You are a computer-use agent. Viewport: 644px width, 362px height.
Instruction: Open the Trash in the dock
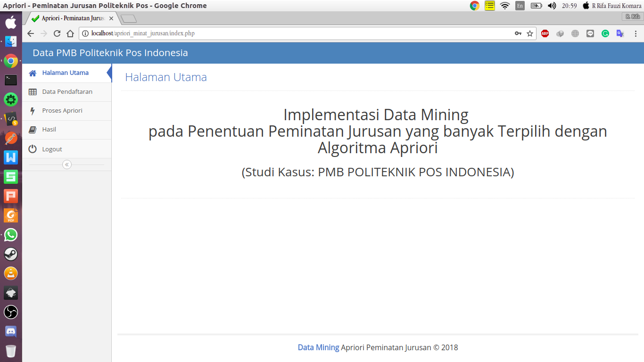coord(11,351)
